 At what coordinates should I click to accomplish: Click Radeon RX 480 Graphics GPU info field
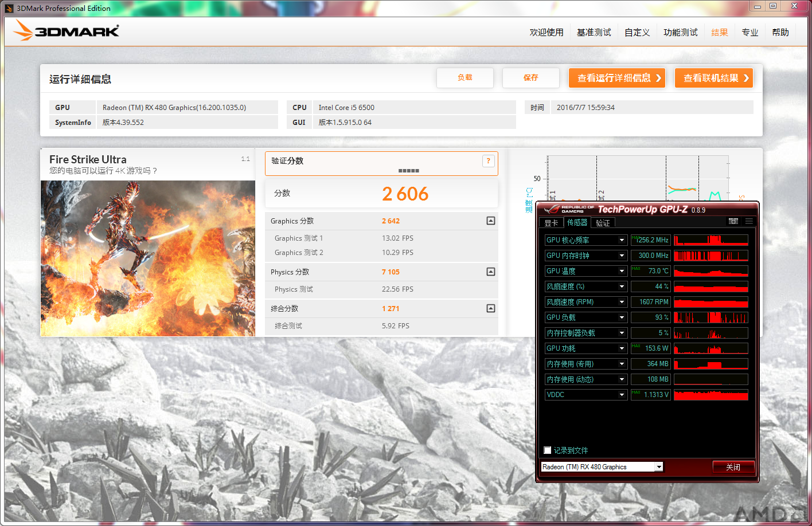click(x=187, y=107)
